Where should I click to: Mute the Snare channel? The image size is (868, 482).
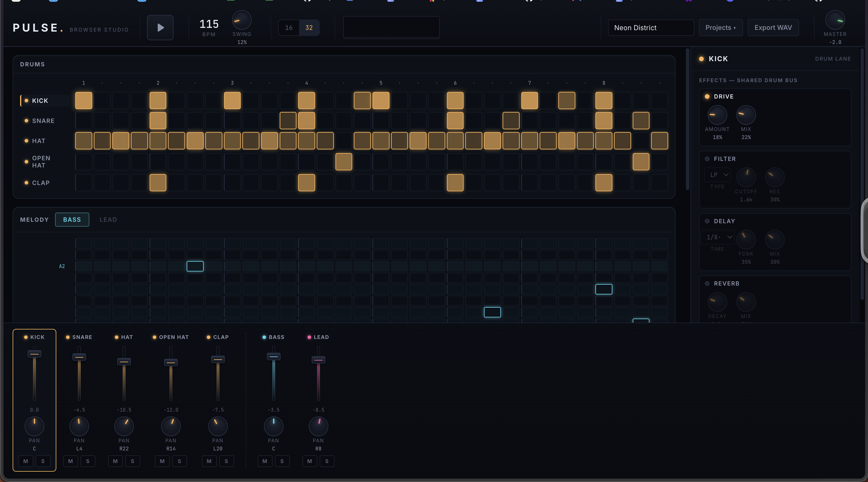[x=70, y=461]
